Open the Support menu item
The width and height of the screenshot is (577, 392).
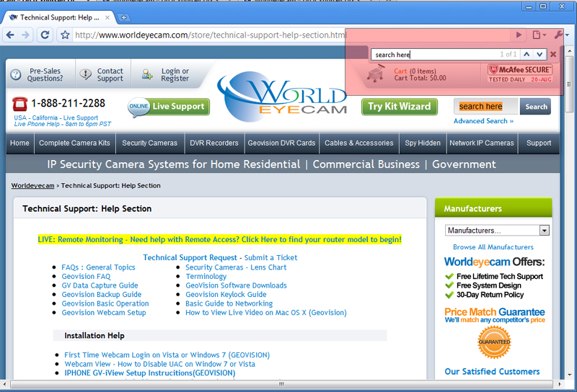click(x=539, y=143)
